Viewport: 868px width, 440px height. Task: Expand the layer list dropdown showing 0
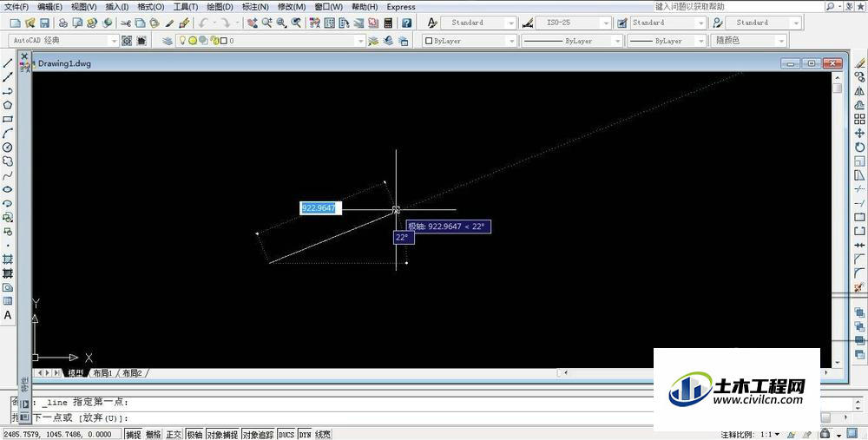click(x=360, y=41)
